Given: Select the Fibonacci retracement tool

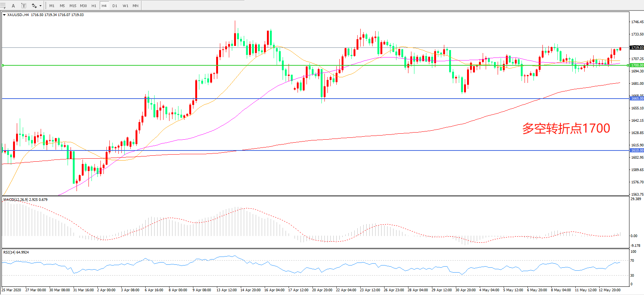Looking at the screenshot, I should [x=3, y=6].
